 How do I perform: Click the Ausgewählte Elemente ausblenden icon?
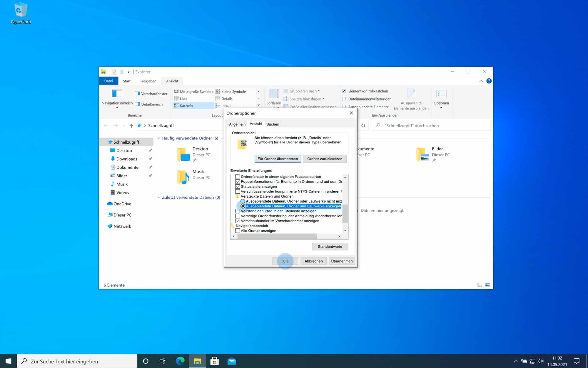tap(411, 94)
